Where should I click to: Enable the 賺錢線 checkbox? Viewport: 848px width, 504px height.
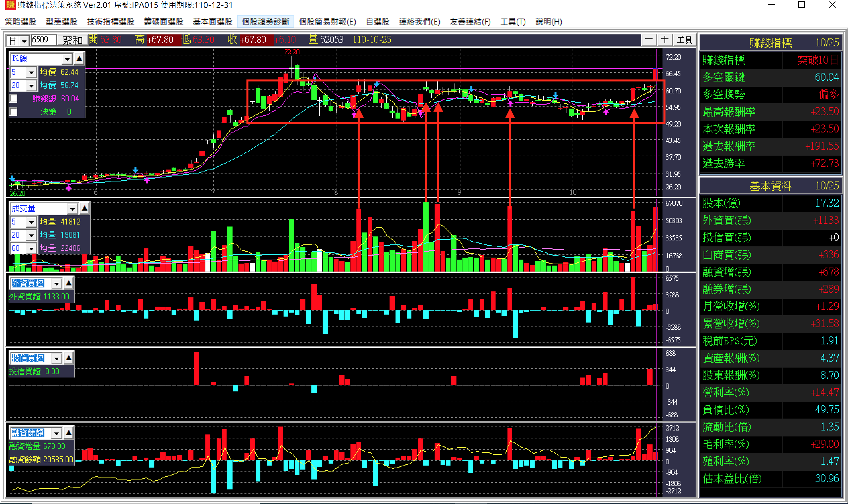(14, 98)
